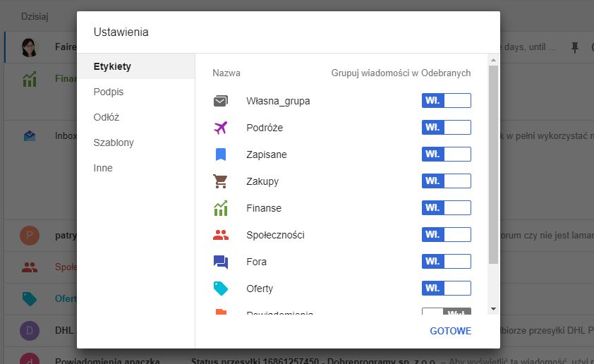Select the Odłóż settings tab
This screenshot has height=364, width=594.
(107, 117)
